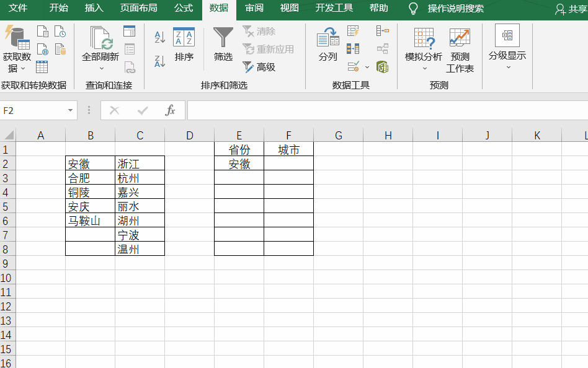The width and height of the screenshot is (588, 368).
Task: Select cell containing 马鞍山
Action: 91,221
